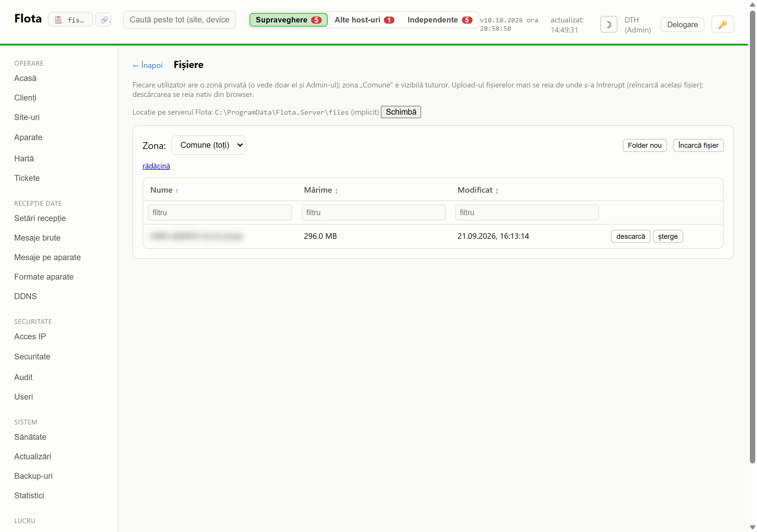The height and width of the screenshot is (532, 757).
Task: Click the key icon button
Action: click(722, 25)
